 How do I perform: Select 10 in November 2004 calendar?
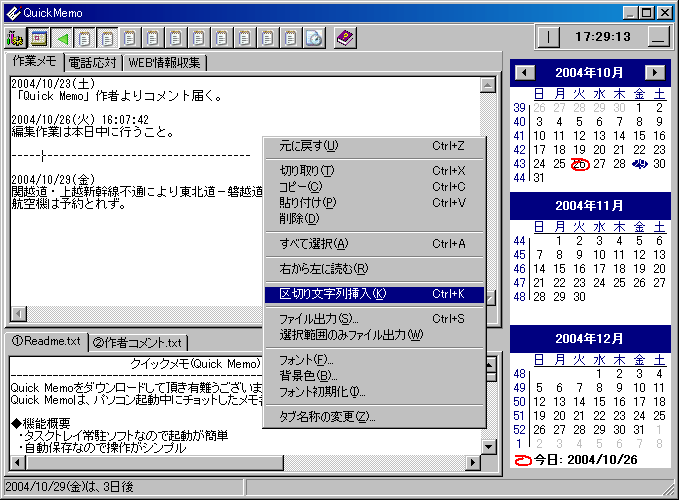[x=599, y=255]
